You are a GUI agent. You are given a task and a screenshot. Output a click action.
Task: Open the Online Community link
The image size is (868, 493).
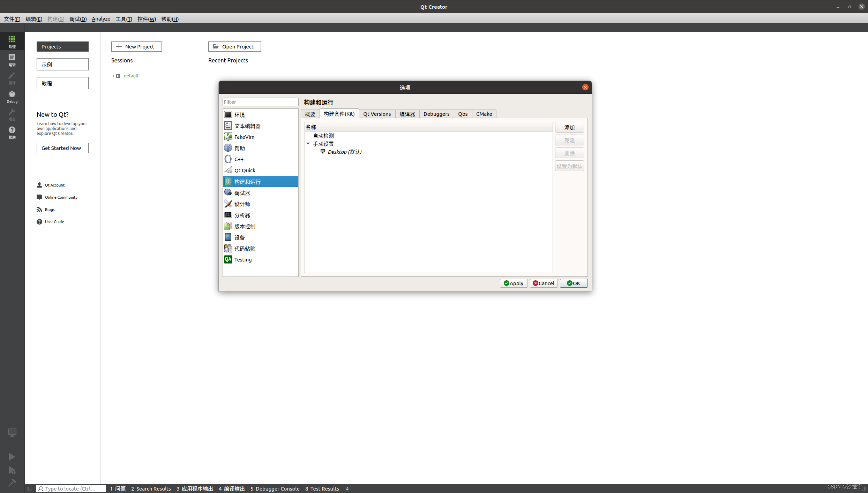pos(61,197)
